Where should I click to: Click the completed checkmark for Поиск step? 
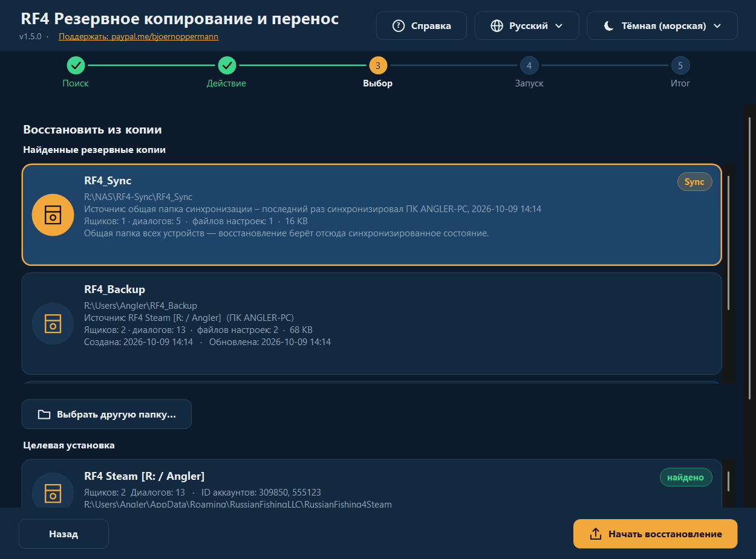[76, 65]
